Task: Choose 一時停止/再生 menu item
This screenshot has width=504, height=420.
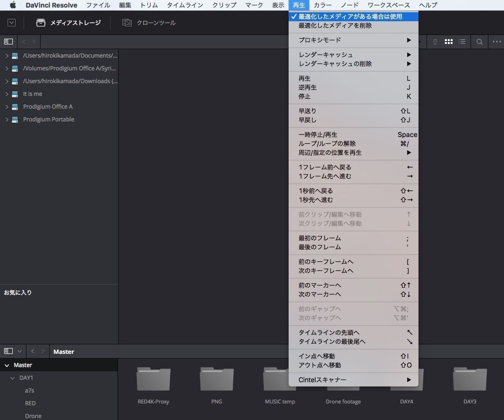Action: point(354,135)
